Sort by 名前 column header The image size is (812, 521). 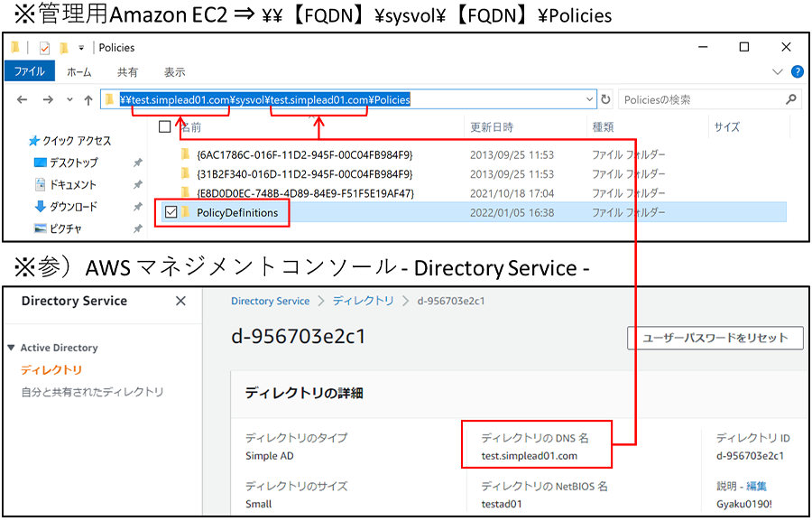191,127
